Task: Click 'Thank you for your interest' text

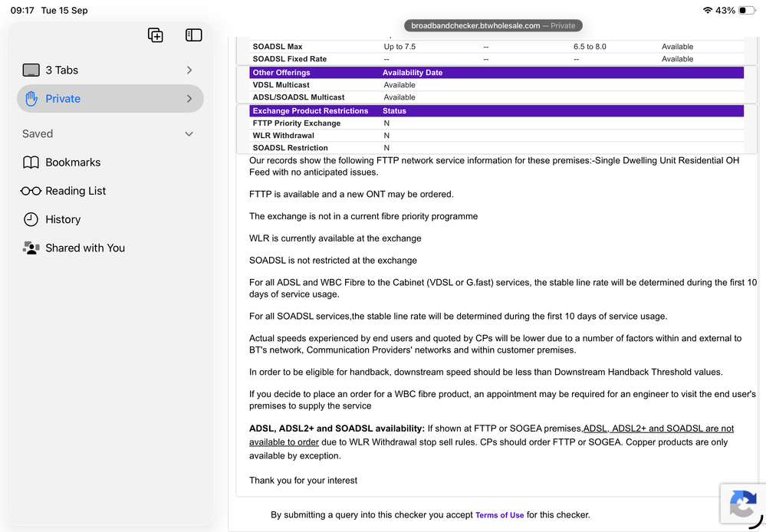Action: pos(303,480)
